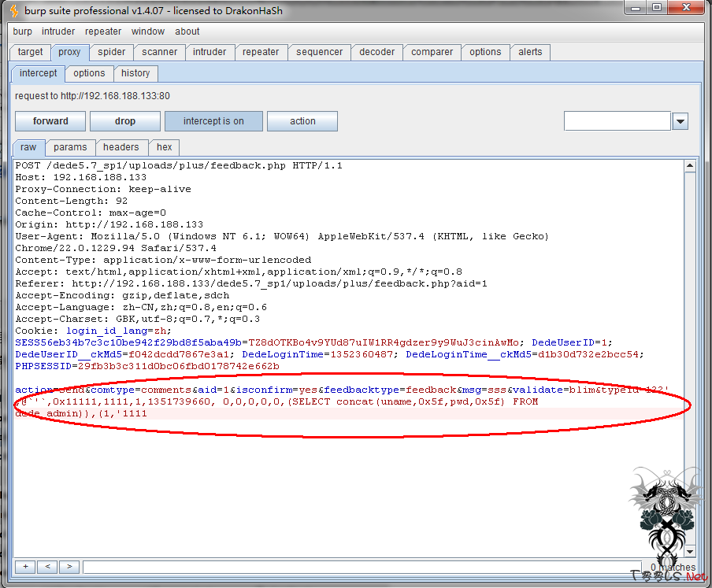Open the repeater menu in menu bar
This screenshot has height=588, width=712.
pyautogui.click(x=103, y=31)
